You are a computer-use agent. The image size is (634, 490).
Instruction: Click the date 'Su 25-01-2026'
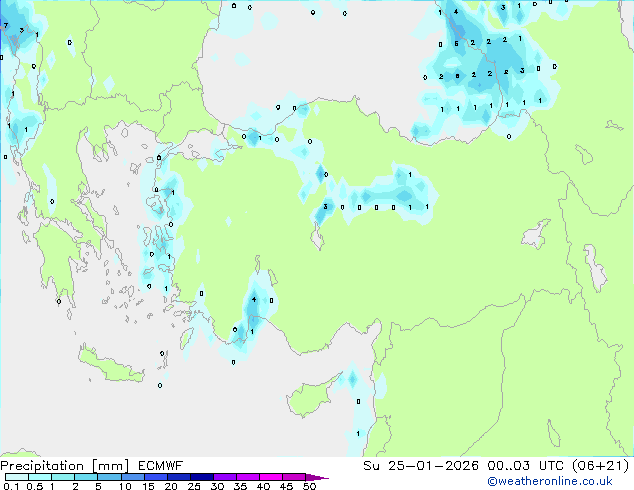click(x=421, y=466)
